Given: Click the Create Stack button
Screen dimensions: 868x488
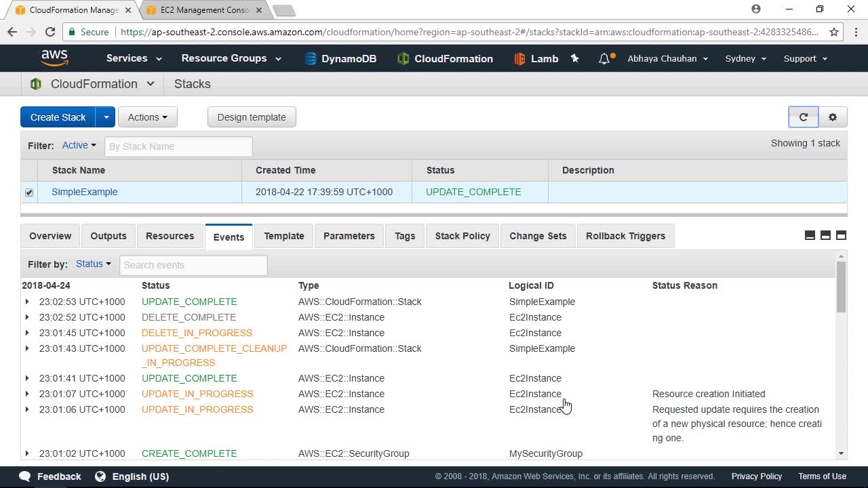Looking at the screenshot, I should point(58,117).
